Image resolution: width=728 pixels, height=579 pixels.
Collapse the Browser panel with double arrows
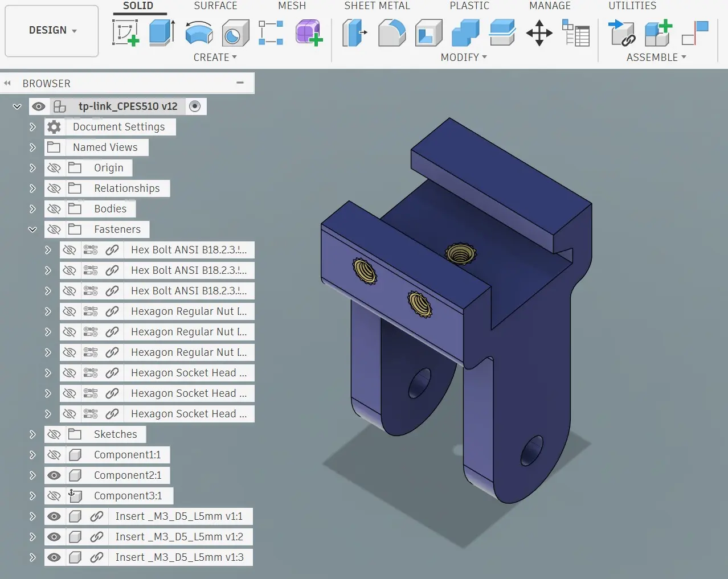tap(7, 83)
